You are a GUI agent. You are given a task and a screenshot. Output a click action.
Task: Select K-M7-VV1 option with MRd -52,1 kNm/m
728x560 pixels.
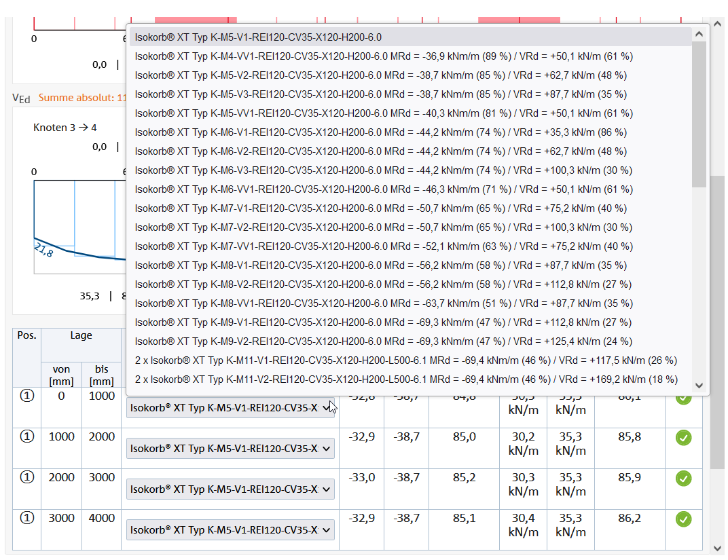coord(410,246)
